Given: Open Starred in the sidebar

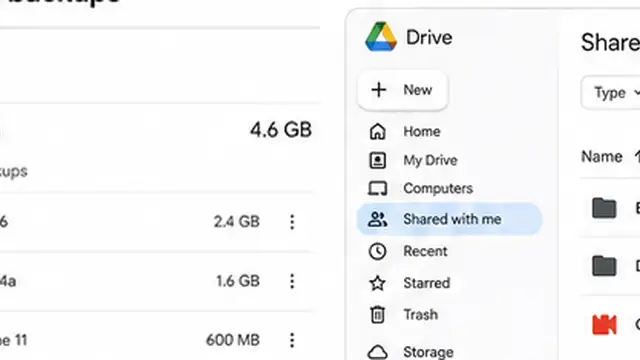Looking at the screenshot, I should (x=427, y=283).
